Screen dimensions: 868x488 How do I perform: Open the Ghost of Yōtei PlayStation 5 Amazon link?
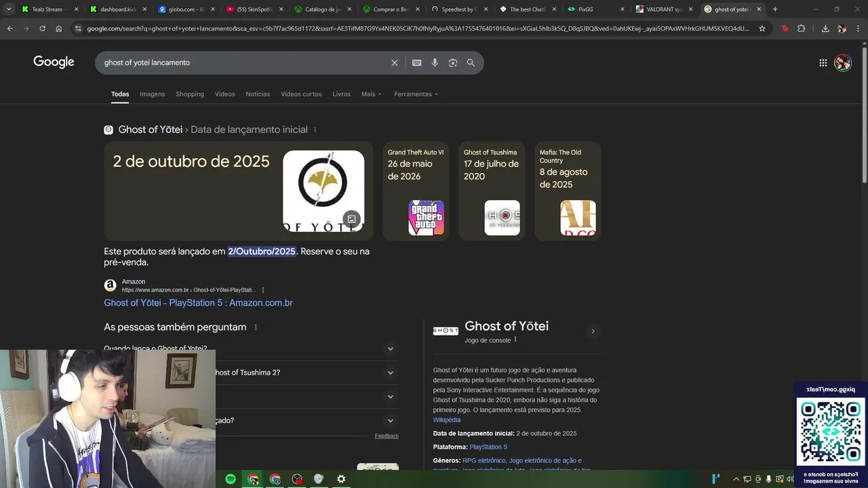[x=198, y=303]
